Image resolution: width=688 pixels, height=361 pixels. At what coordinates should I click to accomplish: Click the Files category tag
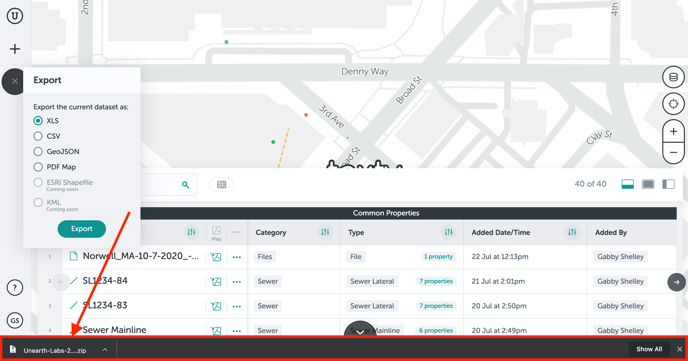(265, 257)
